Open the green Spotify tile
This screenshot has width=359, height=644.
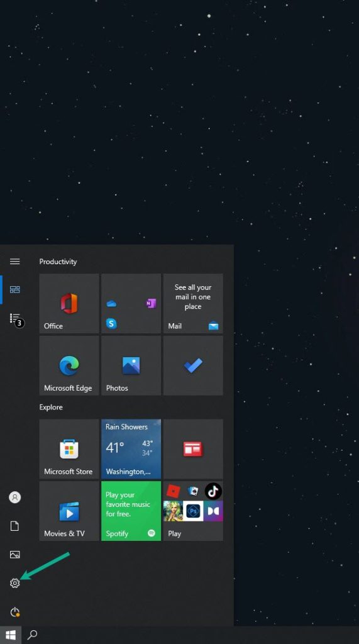(x=131, y=511)
